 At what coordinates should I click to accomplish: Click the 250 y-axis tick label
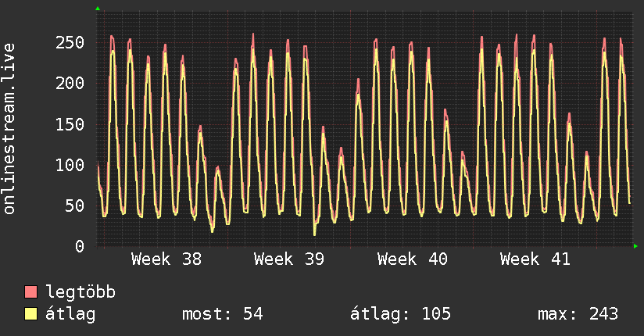tap(70, 42)
